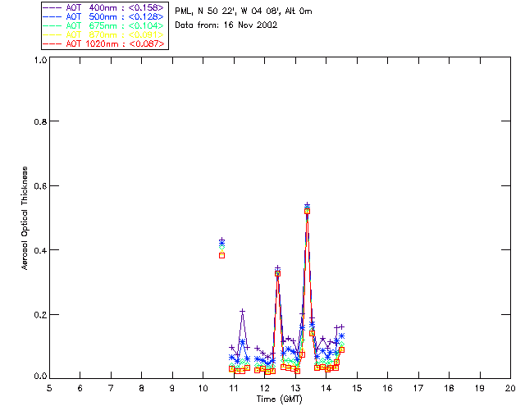This screenshot has width=525, height=420.
Task: Click the 0.8 y-axis tick label
Action: point(40,122)
